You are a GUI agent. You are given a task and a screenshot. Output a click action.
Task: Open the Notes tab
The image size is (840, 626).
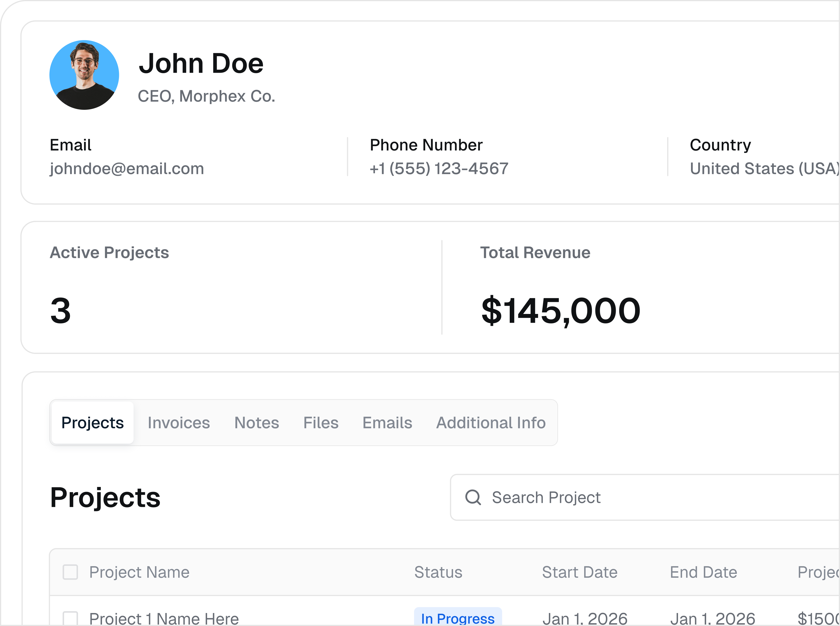tap(257, 423)
